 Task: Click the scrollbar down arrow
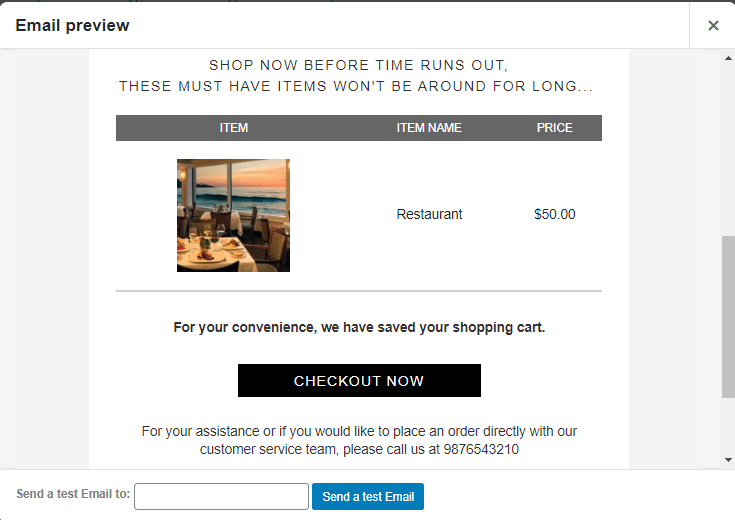pos(728,460)
